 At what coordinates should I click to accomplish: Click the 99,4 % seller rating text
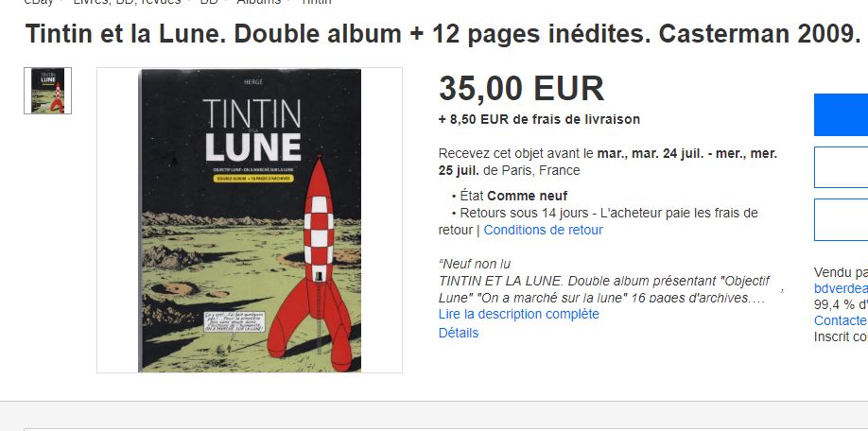pos(841,304)
